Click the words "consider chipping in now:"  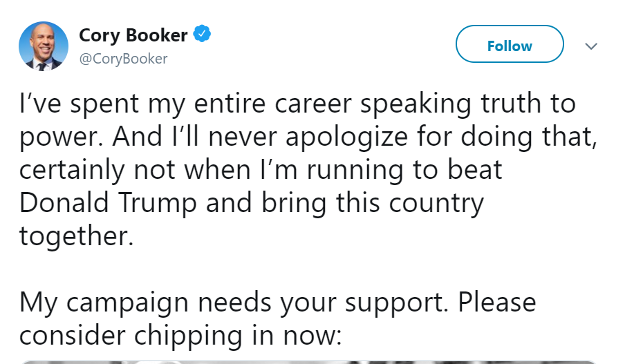coord(181,335)
